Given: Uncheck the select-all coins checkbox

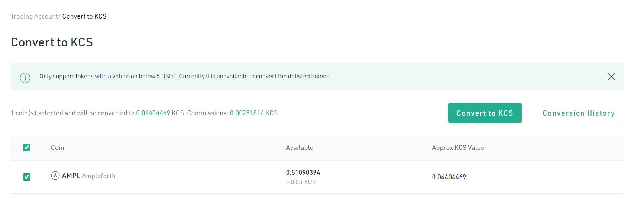Looking at the screenshot, I should [26, 148].
